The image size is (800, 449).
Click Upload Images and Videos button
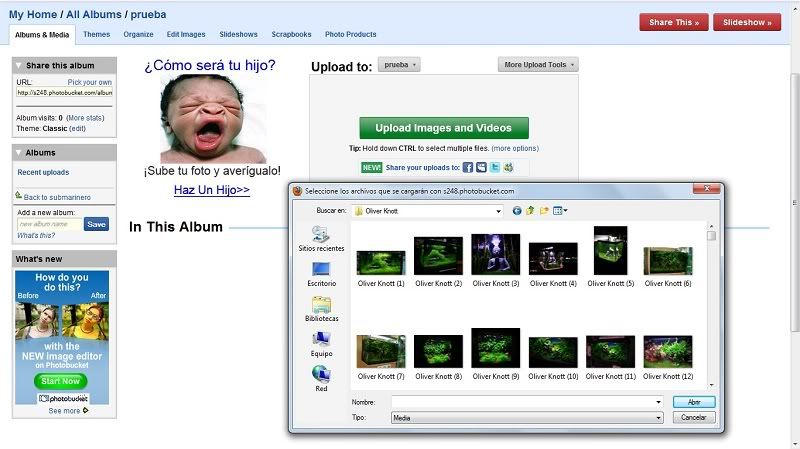(444, 128)
